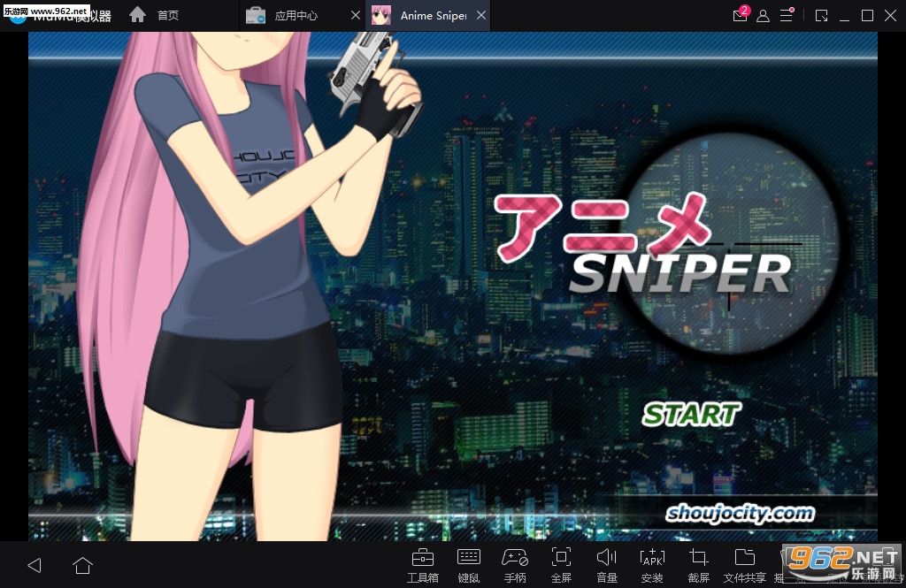
Task: Tap the Android back arrow
Action: click(x=35, y=565)
